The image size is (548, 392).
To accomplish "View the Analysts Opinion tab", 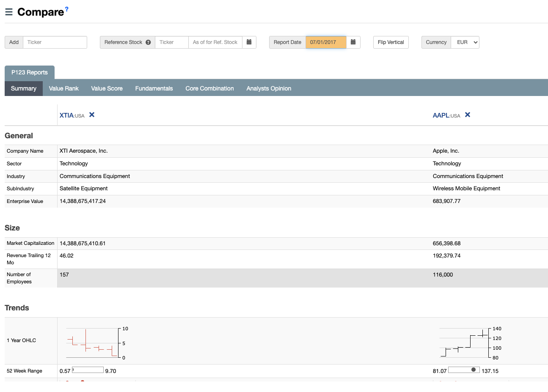I will click(x=269, y=88).
